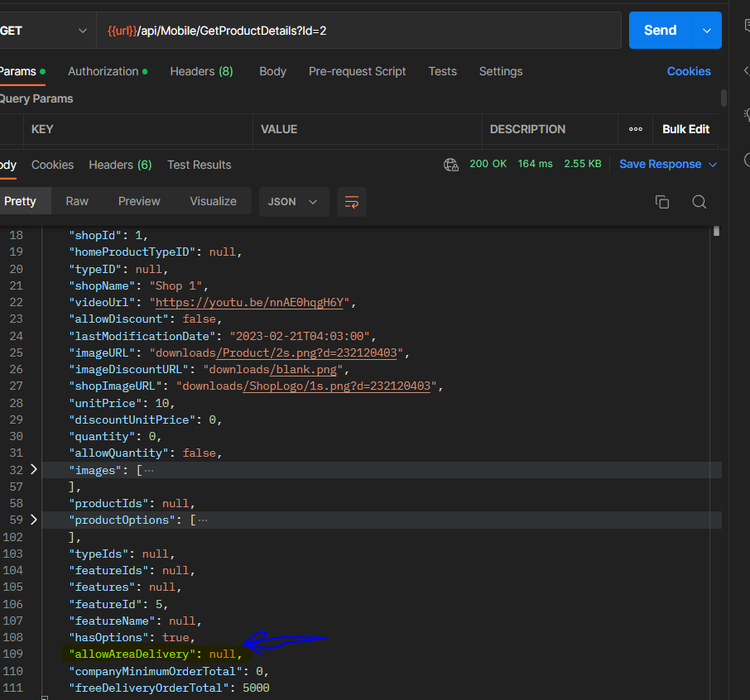
Task: Open column options three-dots in params table
Action: pos(636,129)
